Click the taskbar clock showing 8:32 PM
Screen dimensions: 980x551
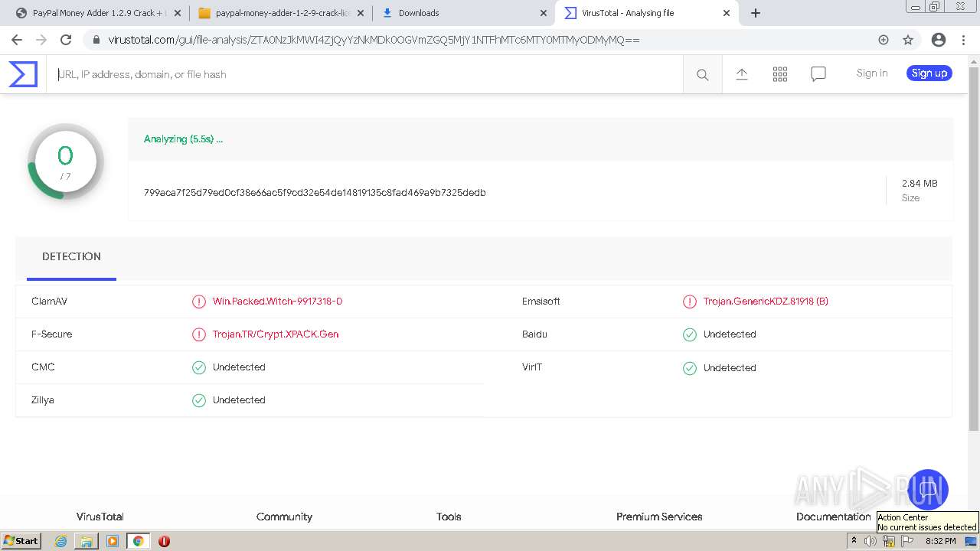[941, 541]
